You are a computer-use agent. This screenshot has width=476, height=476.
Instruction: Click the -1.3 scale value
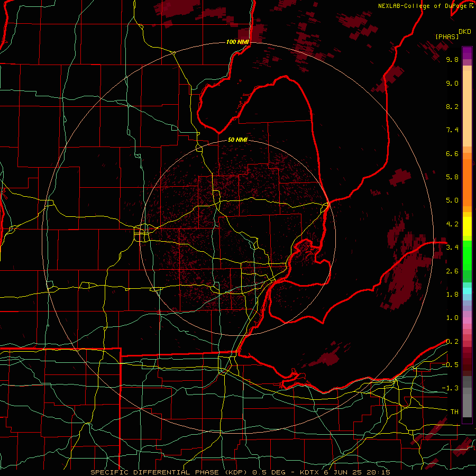pyautogui.click(x=450, y=389)
